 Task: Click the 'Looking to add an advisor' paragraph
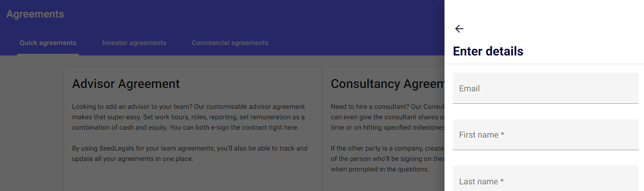click(188, 117)
